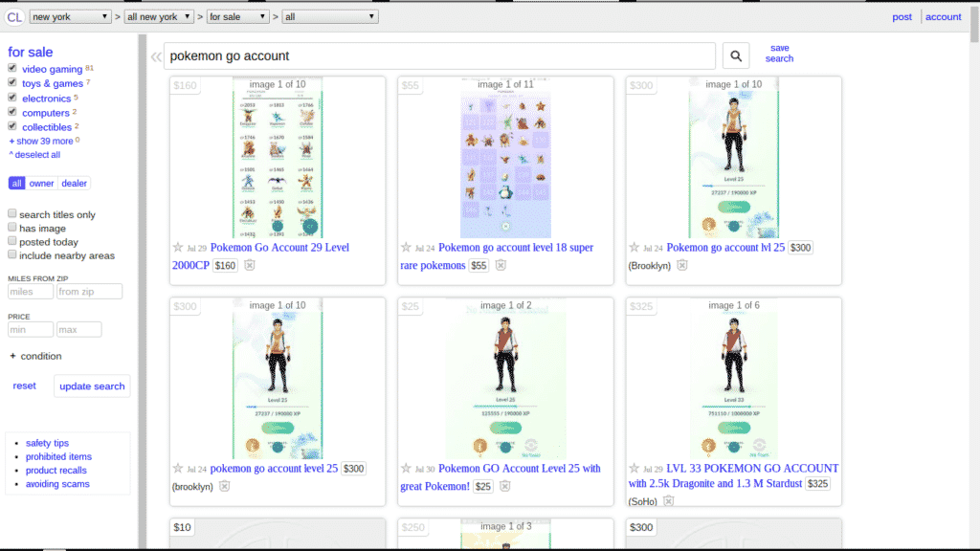Open the 'all' category dropdown in breadcrumb
The image size is (980, 551).
(x=330, y=17)
